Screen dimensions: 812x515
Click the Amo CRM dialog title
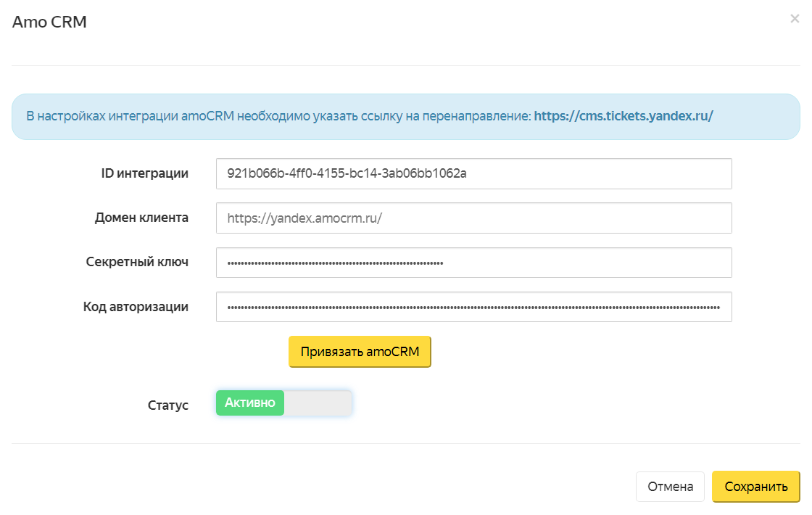pyautogui.click(x=49, y=22)
